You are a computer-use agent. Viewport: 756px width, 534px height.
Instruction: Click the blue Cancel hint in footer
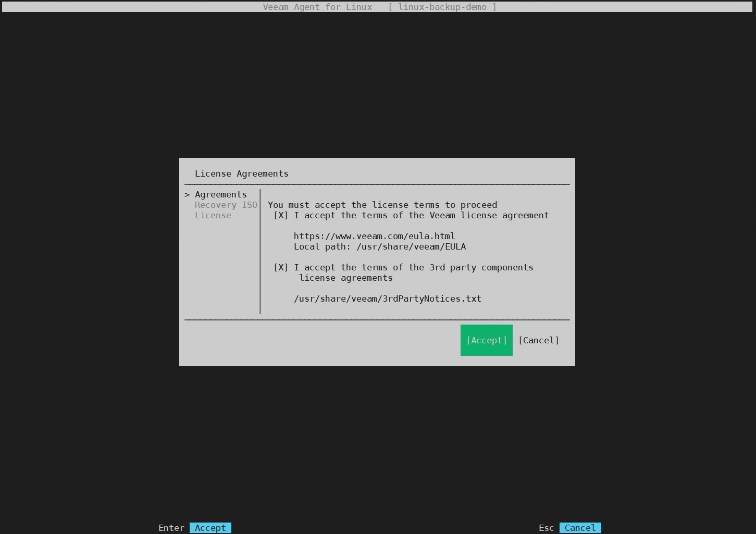(580, 528)
